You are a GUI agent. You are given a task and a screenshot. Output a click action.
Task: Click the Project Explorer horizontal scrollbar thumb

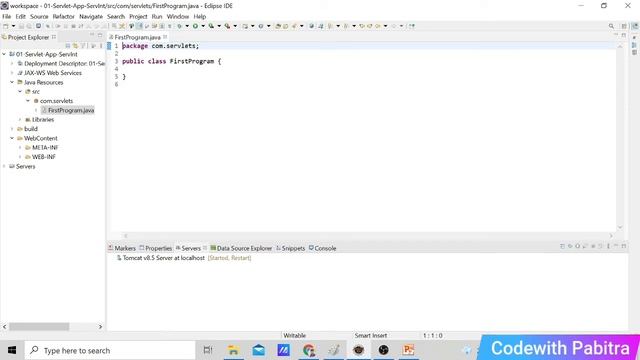click(39, 327)
